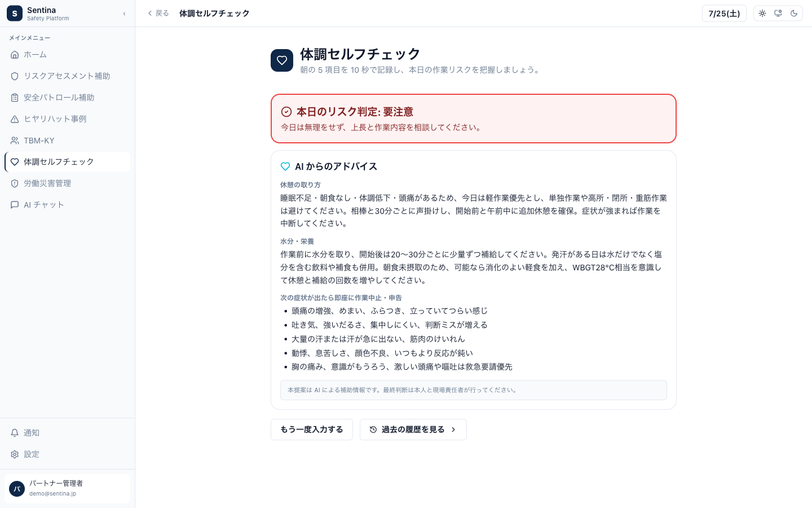Image resolution: width=812 pixels, height=508 pixels.
Task: Open ホーム from the sidebar
Action: click(x=67, y=55)
